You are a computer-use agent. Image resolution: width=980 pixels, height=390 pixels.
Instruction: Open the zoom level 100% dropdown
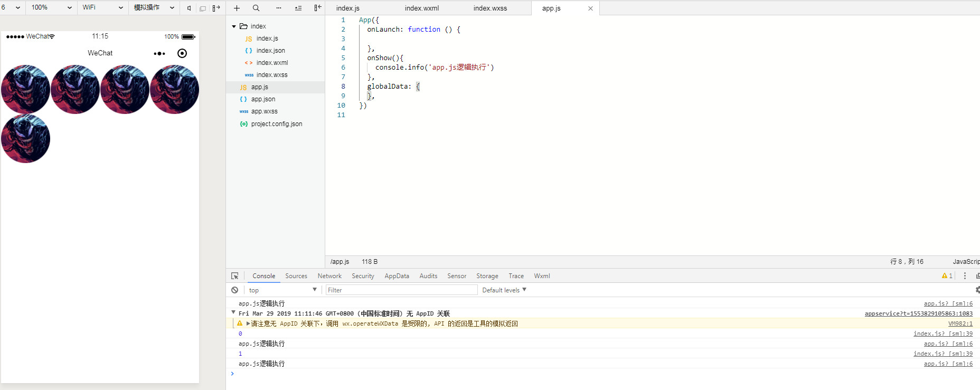tap(51, 7)
